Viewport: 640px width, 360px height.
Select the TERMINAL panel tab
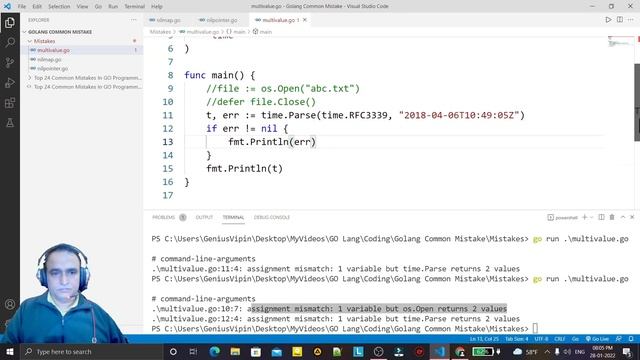coord(233,217)
